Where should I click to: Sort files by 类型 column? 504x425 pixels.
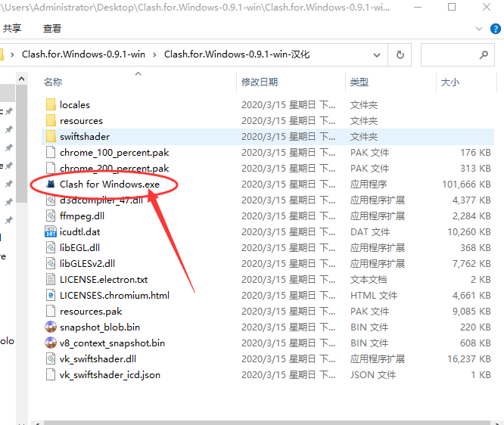pos(359,82)
